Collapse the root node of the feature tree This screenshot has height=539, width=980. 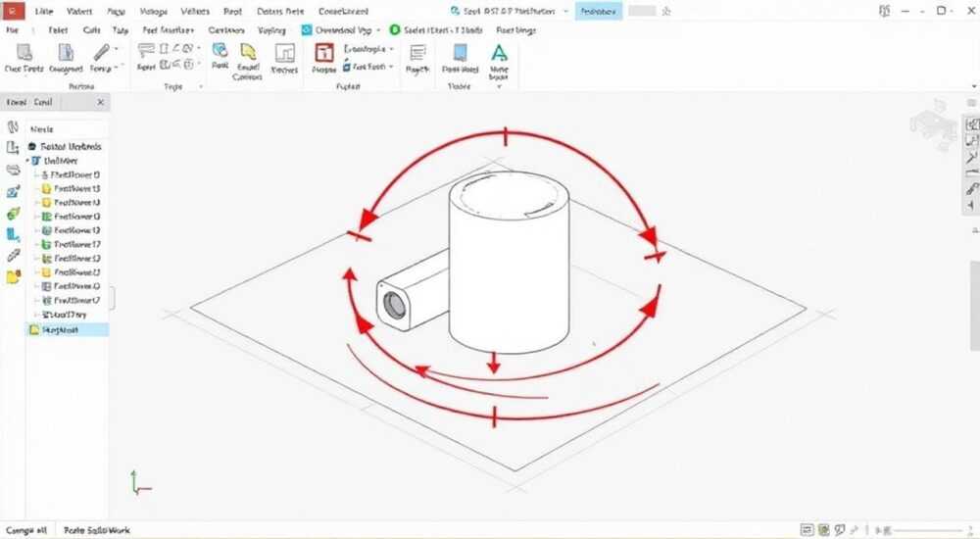28,161
